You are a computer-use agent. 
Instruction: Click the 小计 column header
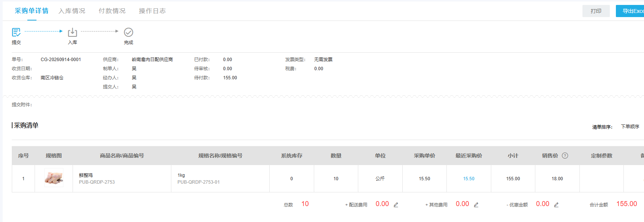coord(513,156)
